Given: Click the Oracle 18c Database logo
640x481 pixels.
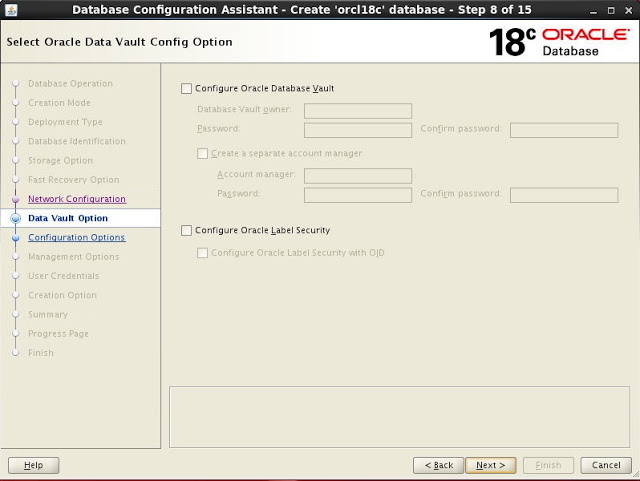Looking at the screenshot, I should 558,41.
